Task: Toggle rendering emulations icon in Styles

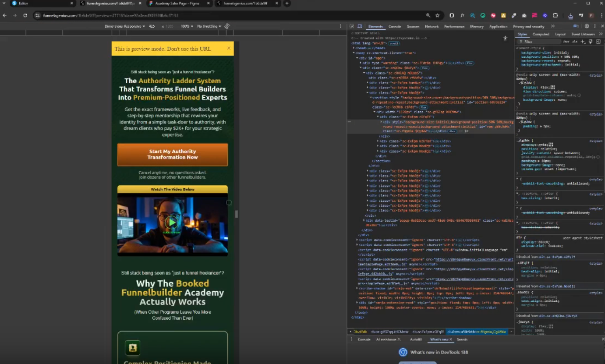Action: pos(591,42)
